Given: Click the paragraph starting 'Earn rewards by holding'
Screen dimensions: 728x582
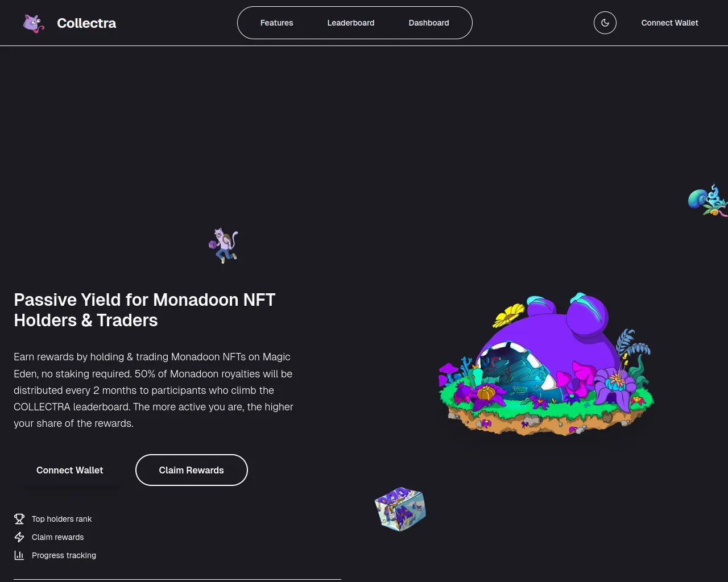Looking at the screenshot, I should [x=154, y=390].
